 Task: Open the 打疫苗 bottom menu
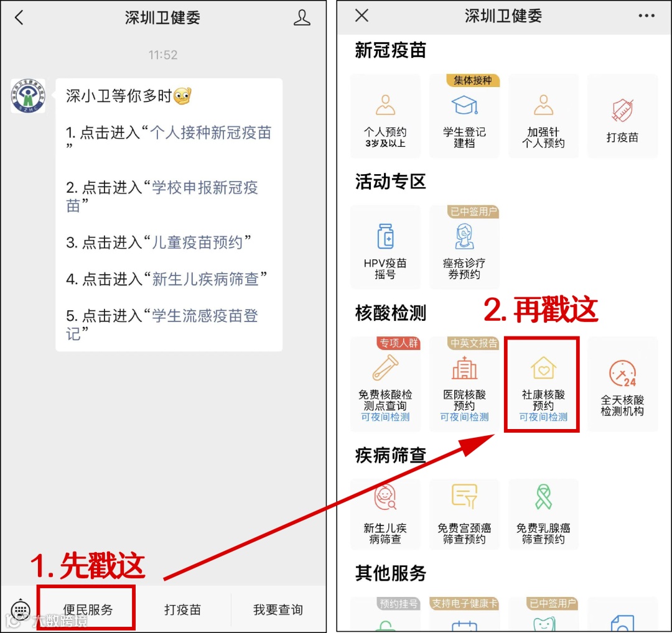pos(182,609)
